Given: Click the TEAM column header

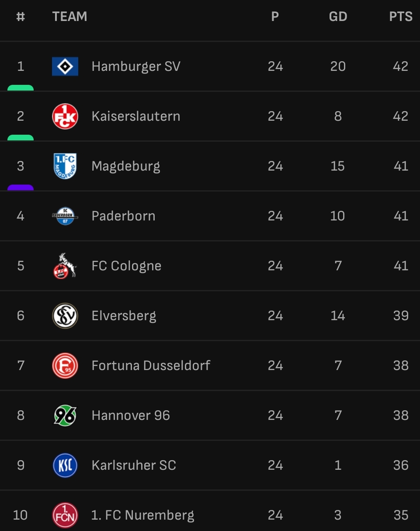Looking at the screenshot, I should pyautogui.click(x=69, y=17).
